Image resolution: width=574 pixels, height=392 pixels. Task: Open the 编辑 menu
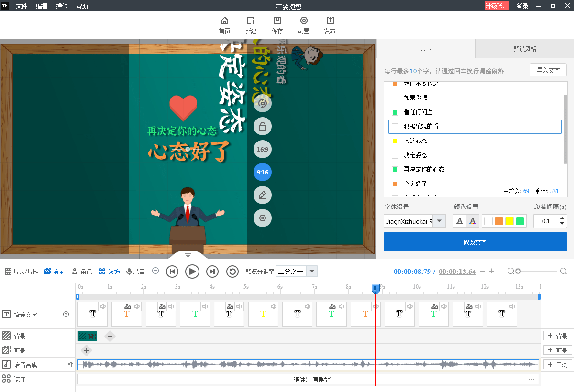[42, 6]
